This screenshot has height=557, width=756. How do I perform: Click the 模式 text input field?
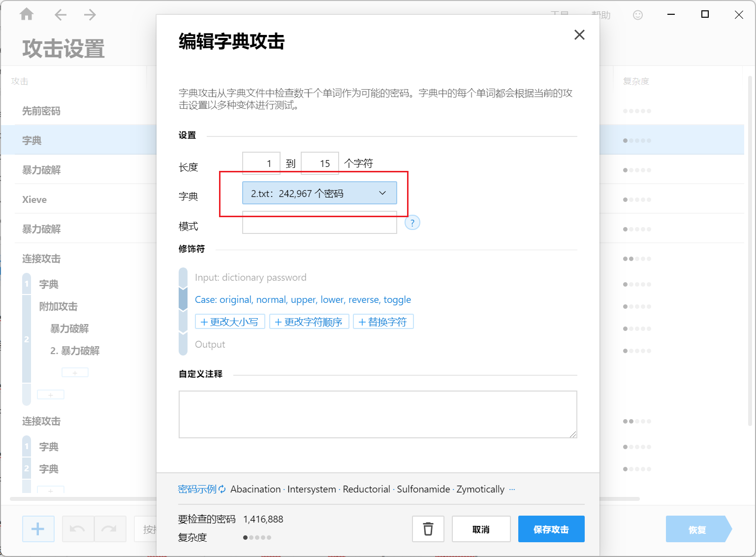[319, 223]
